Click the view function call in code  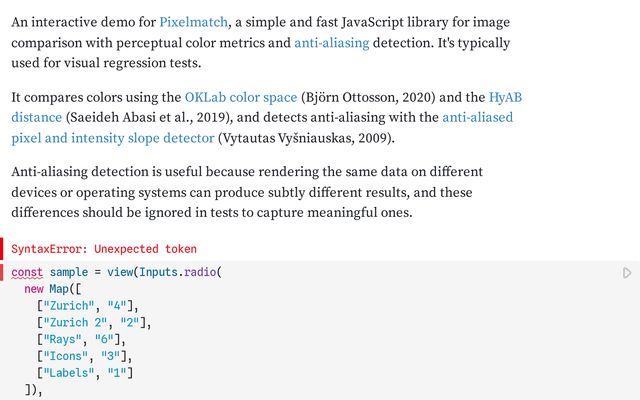(x=120, y=272)
